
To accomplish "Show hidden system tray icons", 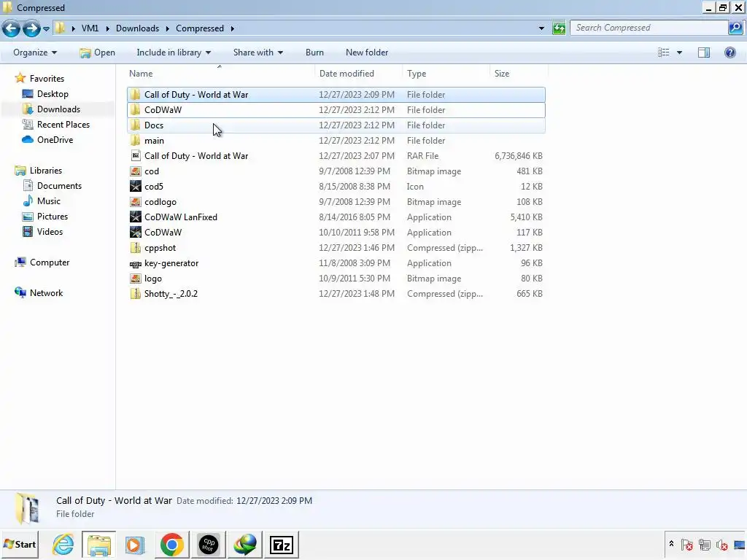I will pyautogui.click(x=671, y=544).
